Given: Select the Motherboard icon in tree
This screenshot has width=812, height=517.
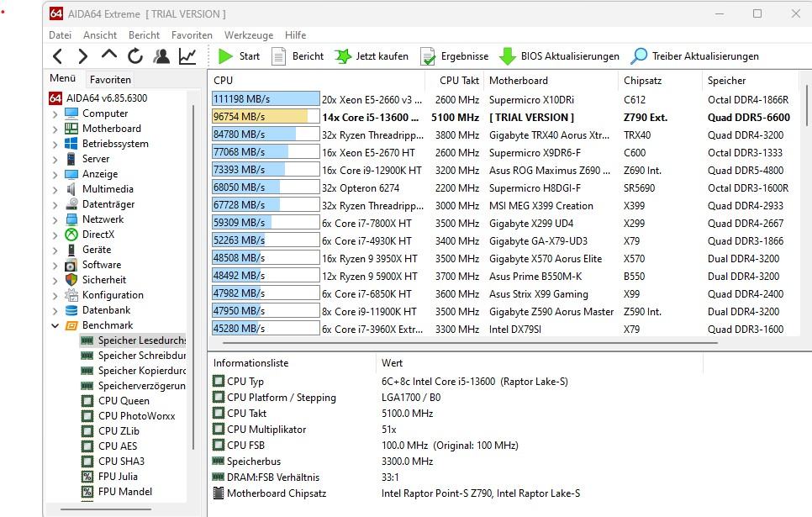Looking at the screenshot, I should [x=71, y=129].
